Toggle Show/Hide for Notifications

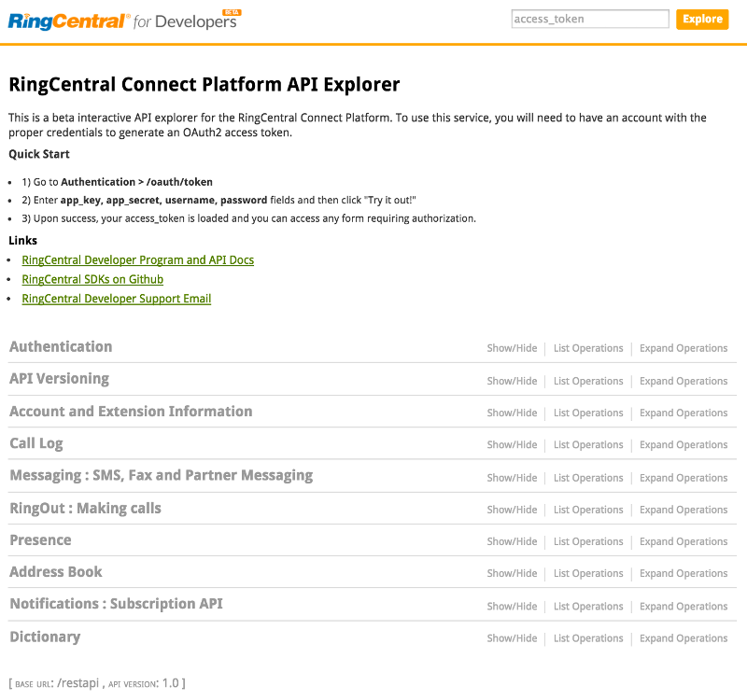pyautogui.click(x=512, y=606)
